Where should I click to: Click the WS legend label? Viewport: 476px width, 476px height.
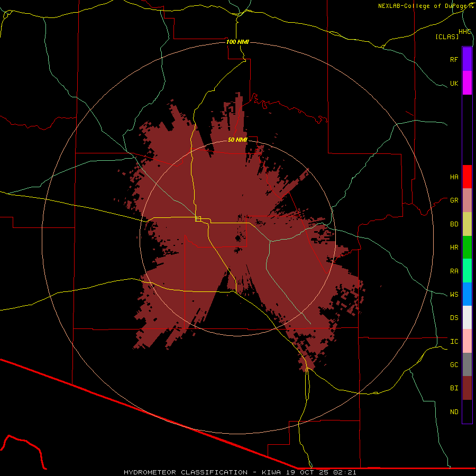[454, 295]
